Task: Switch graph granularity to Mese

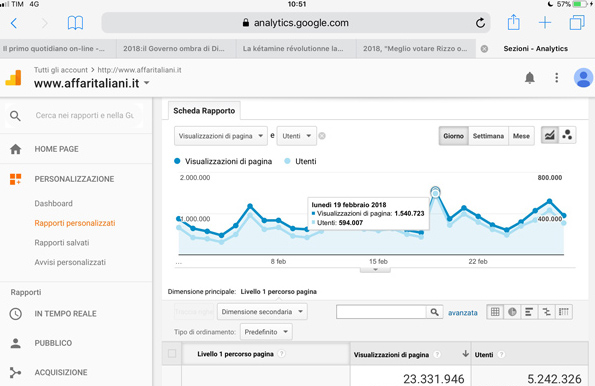Action: click(x=521, y=136)
